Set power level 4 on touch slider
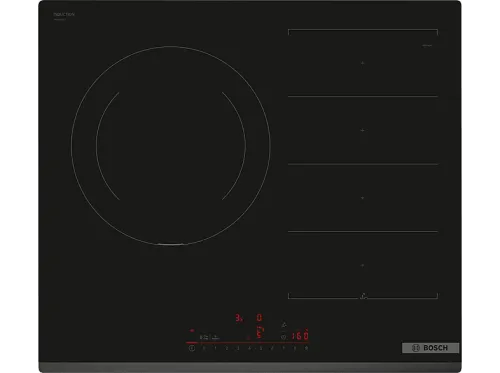 pos(249,348)
